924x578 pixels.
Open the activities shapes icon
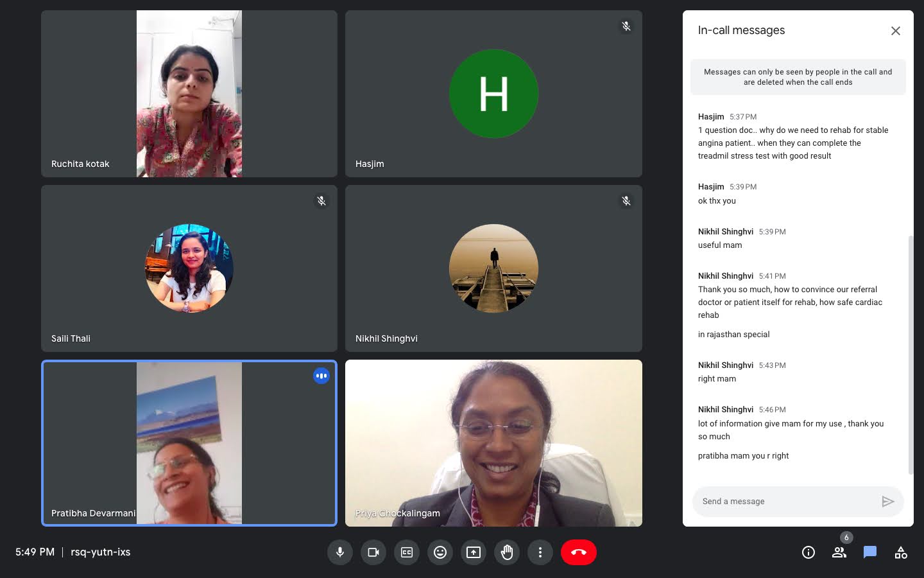pyautogui.click(x=901, y=552)
